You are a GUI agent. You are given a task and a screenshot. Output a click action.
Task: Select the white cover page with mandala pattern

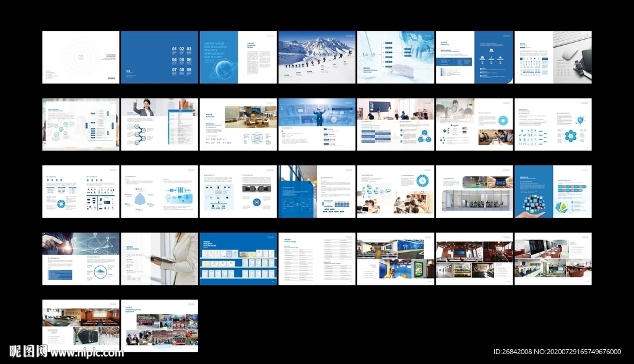[x=81, y=57]
